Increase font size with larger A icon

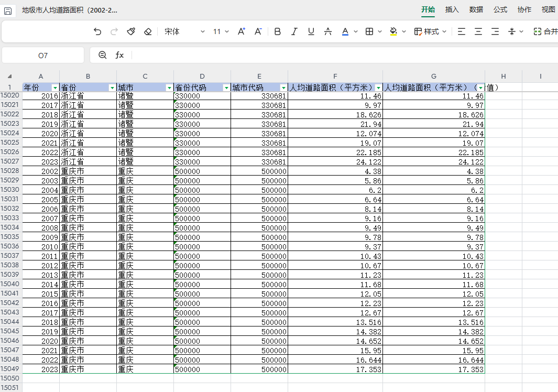pyautogui.click(x=242, y=31)
